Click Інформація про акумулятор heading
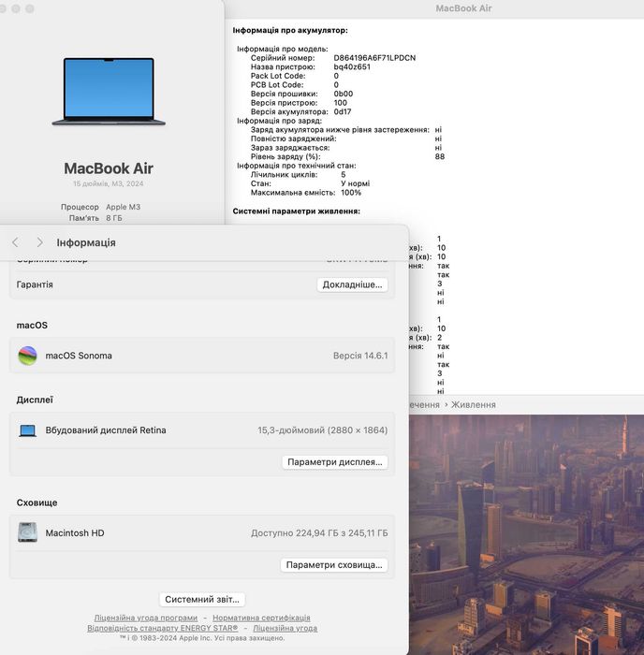 pos(290,30)
